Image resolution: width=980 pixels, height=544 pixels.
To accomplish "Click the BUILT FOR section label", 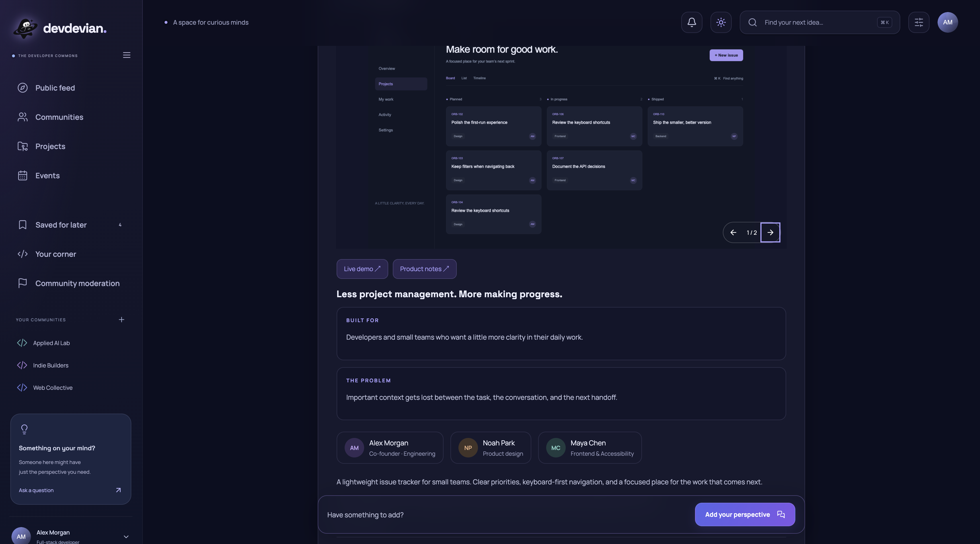I will [x=362, y=320].
